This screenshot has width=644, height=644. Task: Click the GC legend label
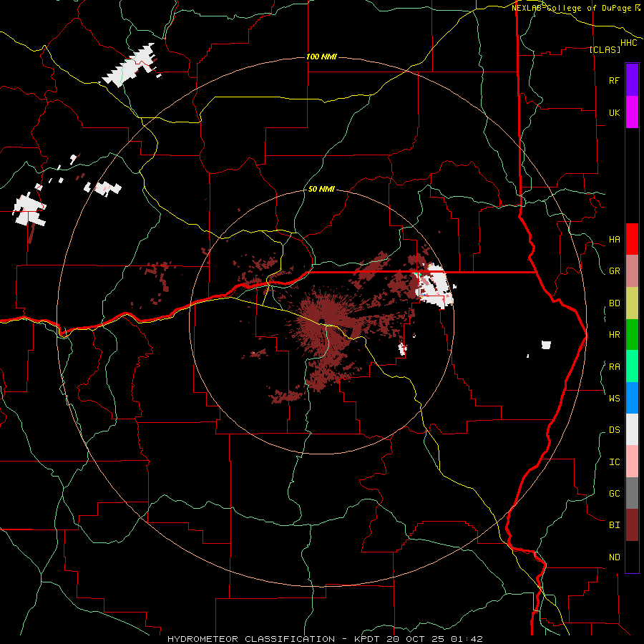614,494
